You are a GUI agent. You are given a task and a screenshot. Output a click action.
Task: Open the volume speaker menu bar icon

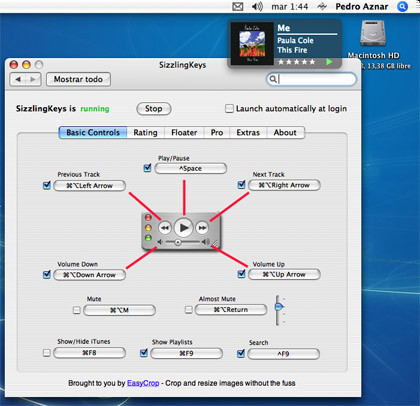(x=257, y=6)
